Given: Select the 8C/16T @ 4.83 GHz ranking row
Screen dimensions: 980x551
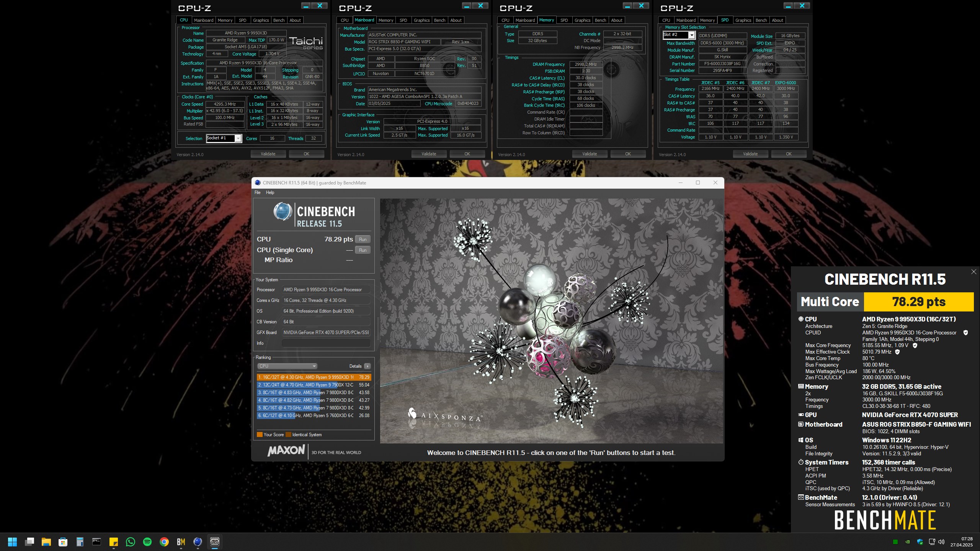Looking at the screenshot, I should pyautogui.click(x=314, y=393).
